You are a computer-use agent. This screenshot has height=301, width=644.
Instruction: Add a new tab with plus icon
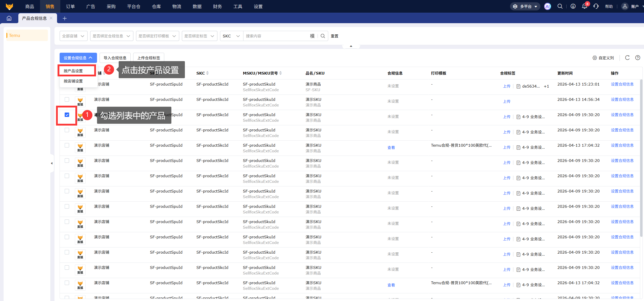coord(65,18)
